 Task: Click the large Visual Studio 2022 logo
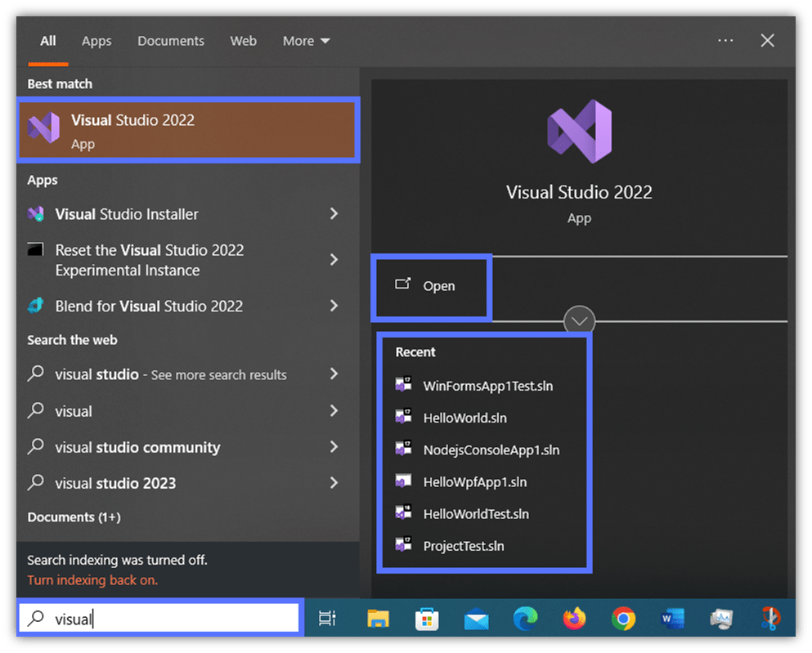tap(580, 132)
